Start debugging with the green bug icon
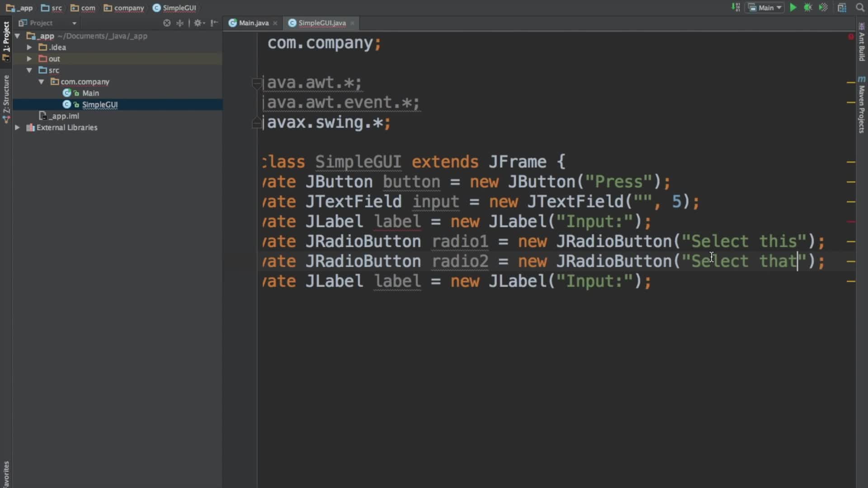This screenshot has width=868, height=488. click(x=808, y=8)
